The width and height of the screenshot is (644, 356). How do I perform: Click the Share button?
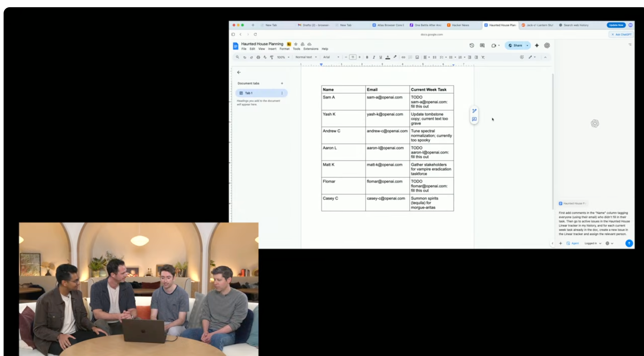coord(515,46)
